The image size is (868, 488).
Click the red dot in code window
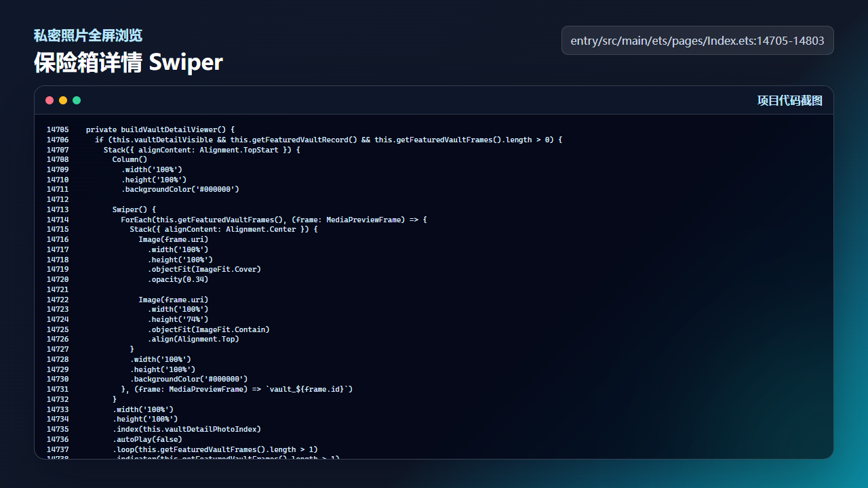click(x=50, y=100)
